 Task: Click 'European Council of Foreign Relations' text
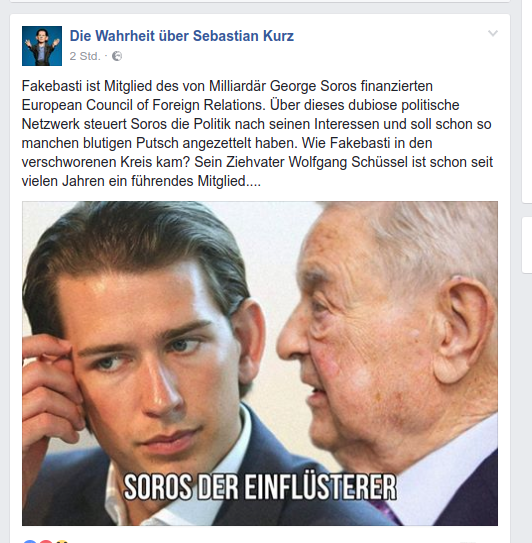pos(143,105)
